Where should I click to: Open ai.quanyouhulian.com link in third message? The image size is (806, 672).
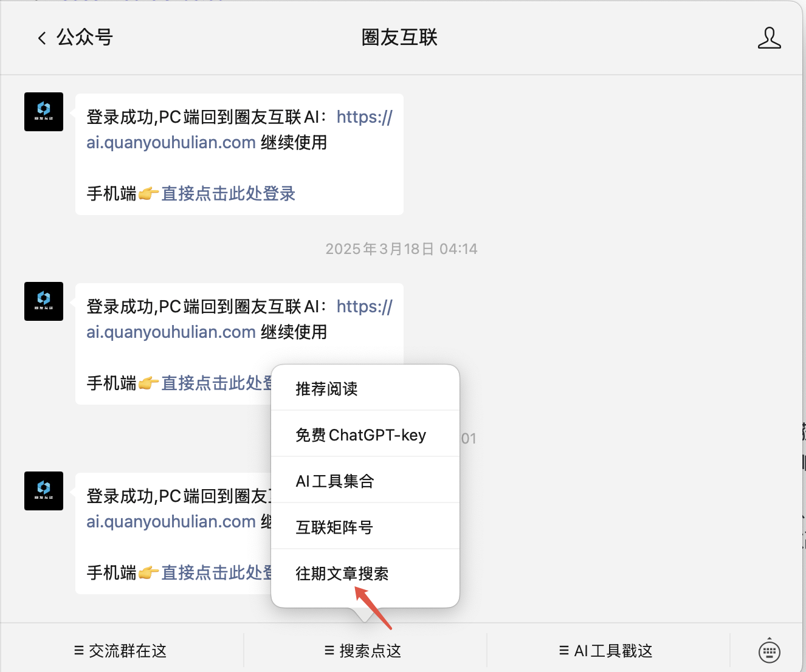171,521
